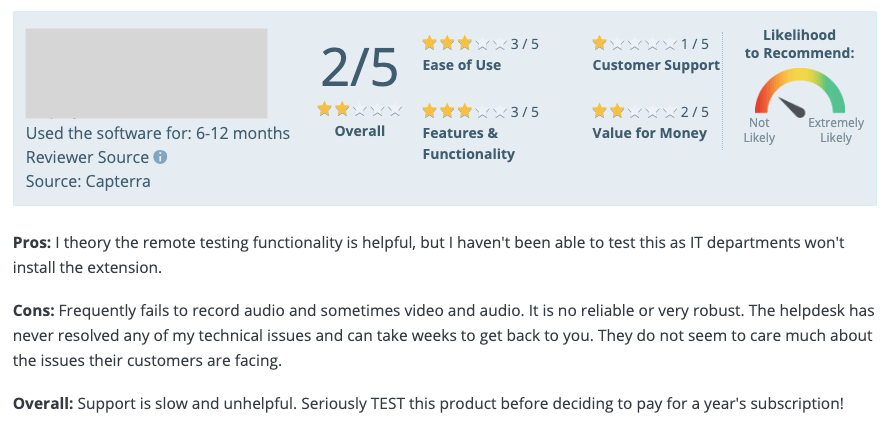Click the Not Likely gauge label

(759, 130)
